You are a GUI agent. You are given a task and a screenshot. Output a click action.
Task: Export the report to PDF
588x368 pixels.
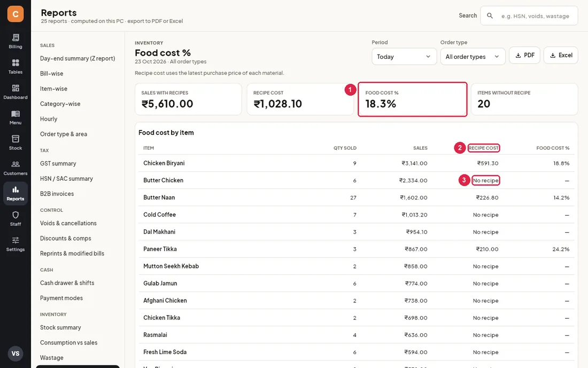pyautogui.click(x=524, y=55)
